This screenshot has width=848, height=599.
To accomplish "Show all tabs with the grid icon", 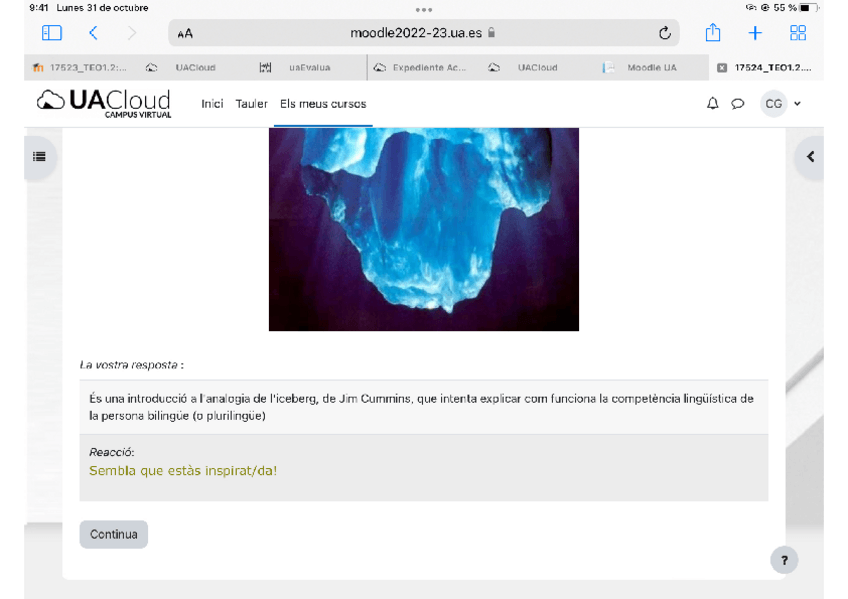I will click(x=798, y=32).
